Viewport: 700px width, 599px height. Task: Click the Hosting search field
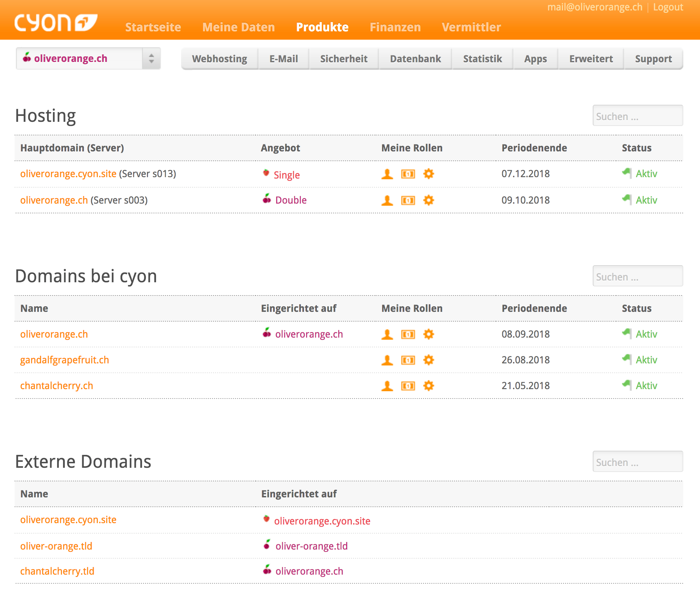click(x=637, y=116)
